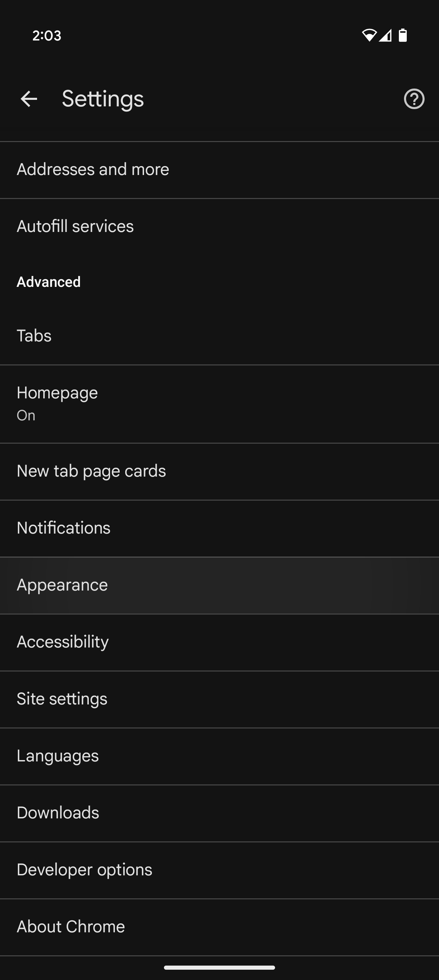This screenshot has width=439, height=980.
Task: Tap the gesture navigation bar at bottom
Action: pos(219,968)
